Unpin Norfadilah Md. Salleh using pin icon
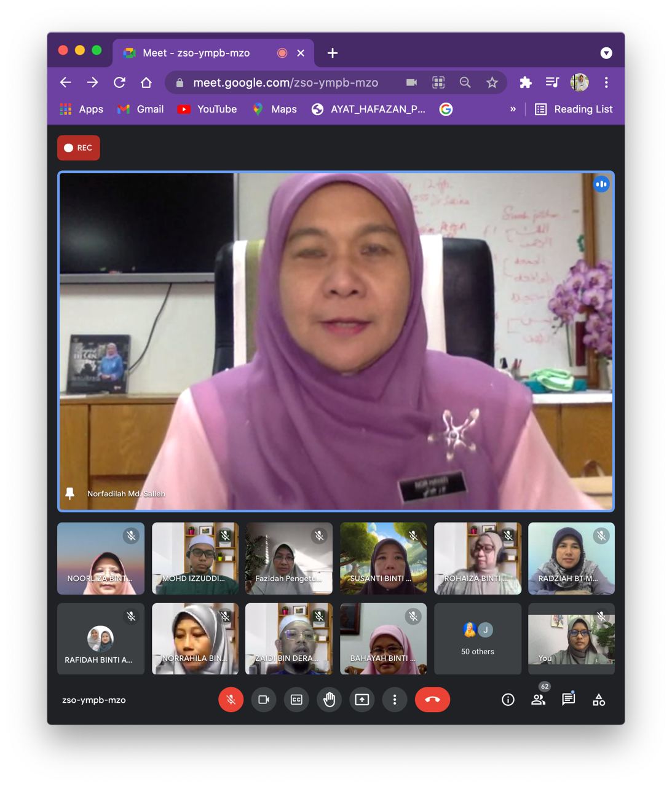The height and width of the screenshot is (787, 672). click(70, 493)
